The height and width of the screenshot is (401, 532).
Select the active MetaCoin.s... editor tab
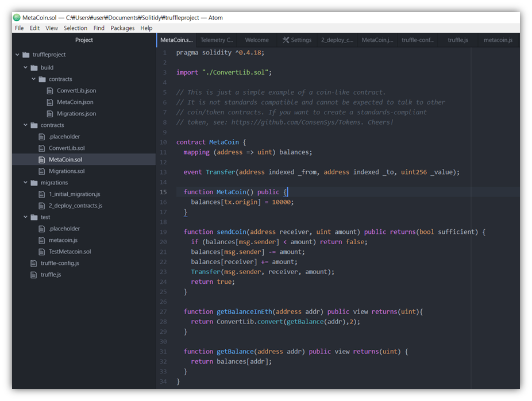click(176, 40)
